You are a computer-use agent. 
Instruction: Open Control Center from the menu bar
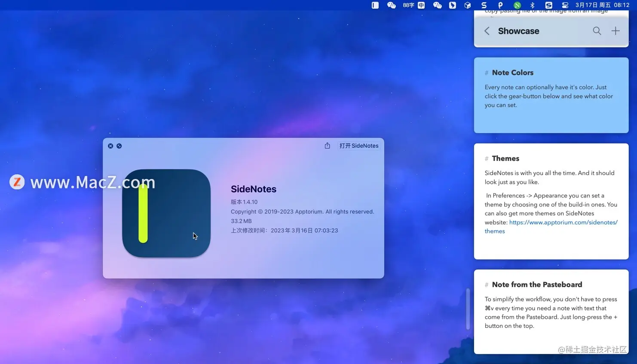point(565,5)
